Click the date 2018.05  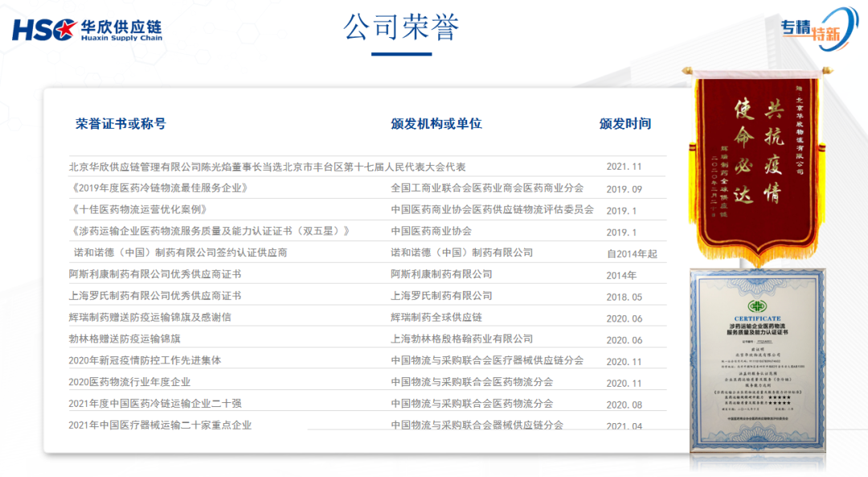(x=624, y=297)
